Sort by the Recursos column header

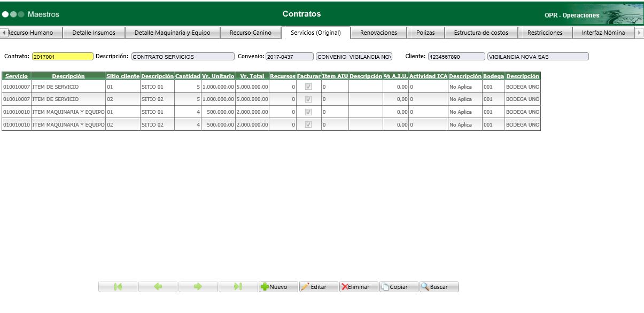[283, 76]
